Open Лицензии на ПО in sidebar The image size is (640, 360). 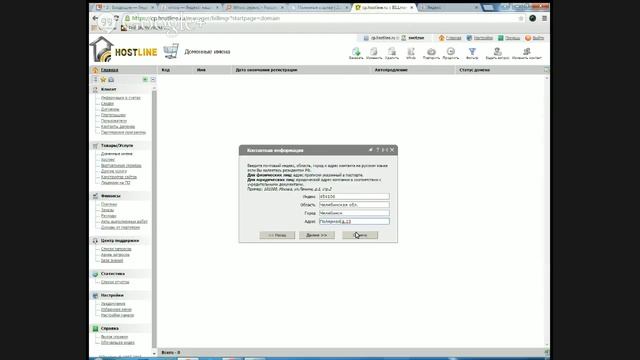[116, 182]
